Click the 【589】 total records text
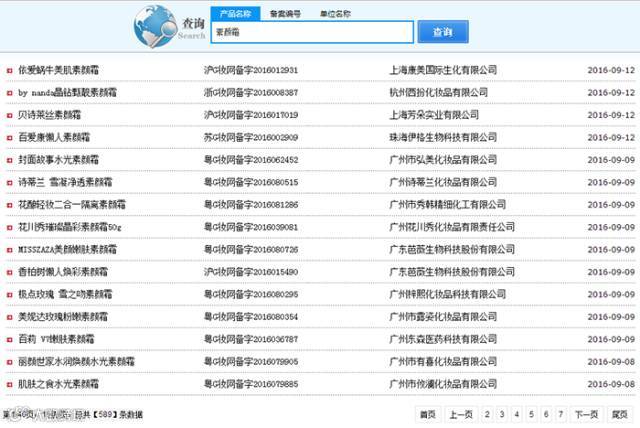The width and height of the screenshot is (640, 428). pyautogui.click(x=105, y=415)
